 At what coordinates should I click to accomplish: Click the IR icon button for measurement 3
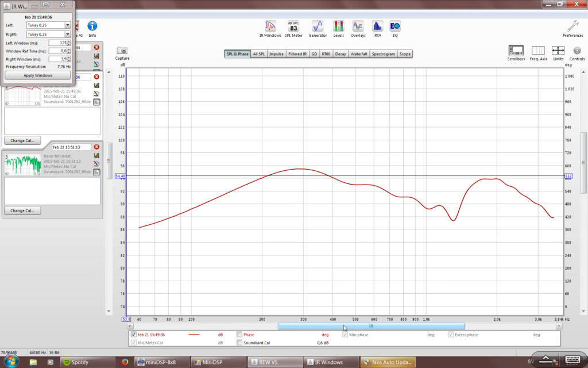[96, 172]
